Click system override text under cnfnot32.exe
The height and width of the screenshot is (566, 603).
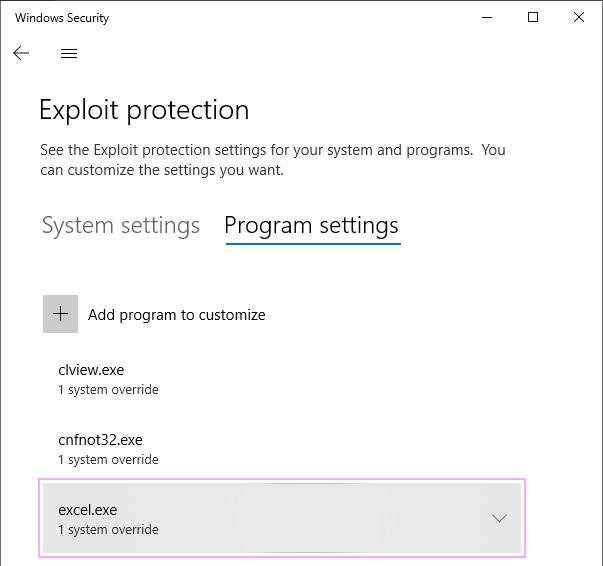pos(108,459)
